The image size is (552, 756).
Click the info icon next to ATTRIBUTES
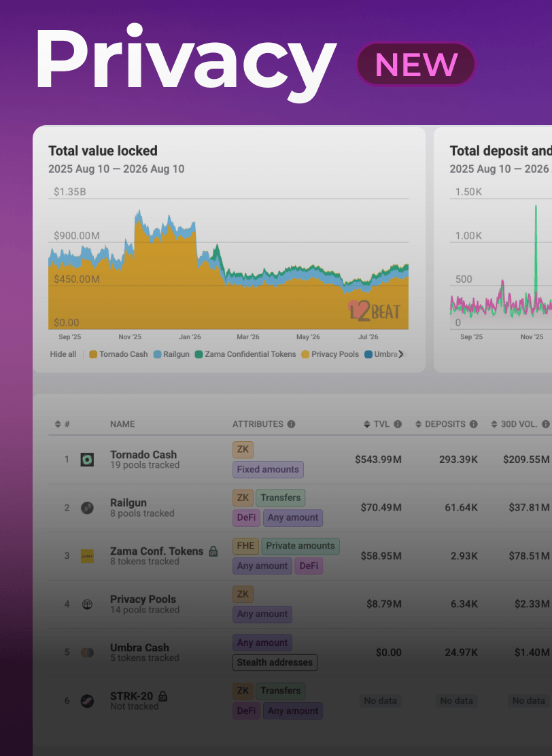[x=291, y=424]
